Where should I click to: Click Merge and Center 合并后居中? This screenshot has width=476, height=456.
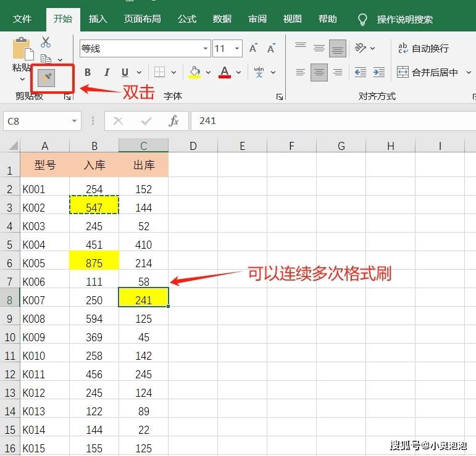pos(427,72)
